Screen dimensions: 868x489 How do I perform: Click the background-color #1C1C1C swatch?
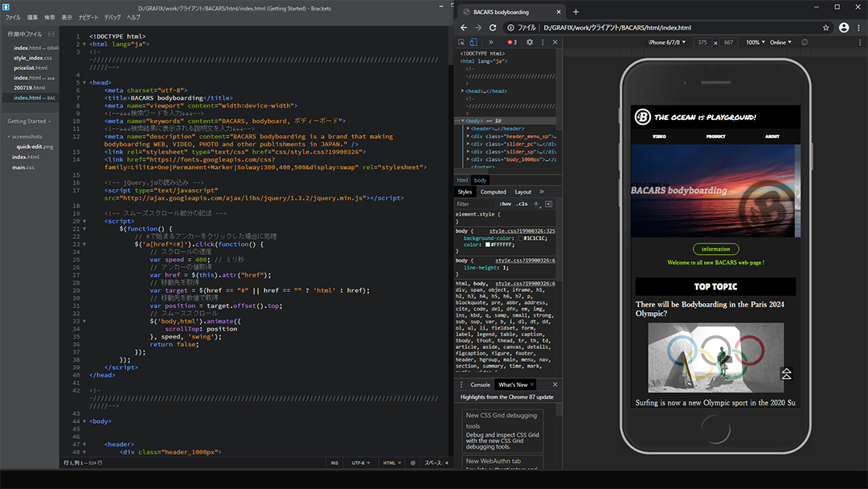coord(519,238)
